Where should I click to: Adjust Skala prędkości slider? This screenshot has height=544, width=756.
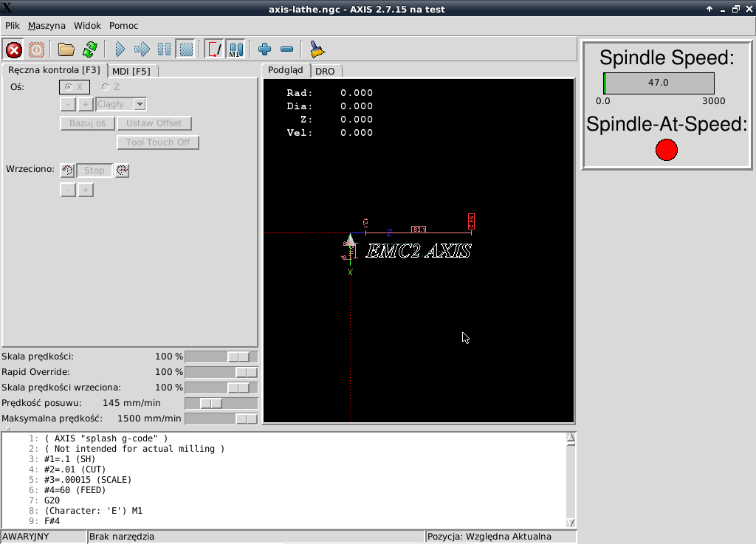221,357
